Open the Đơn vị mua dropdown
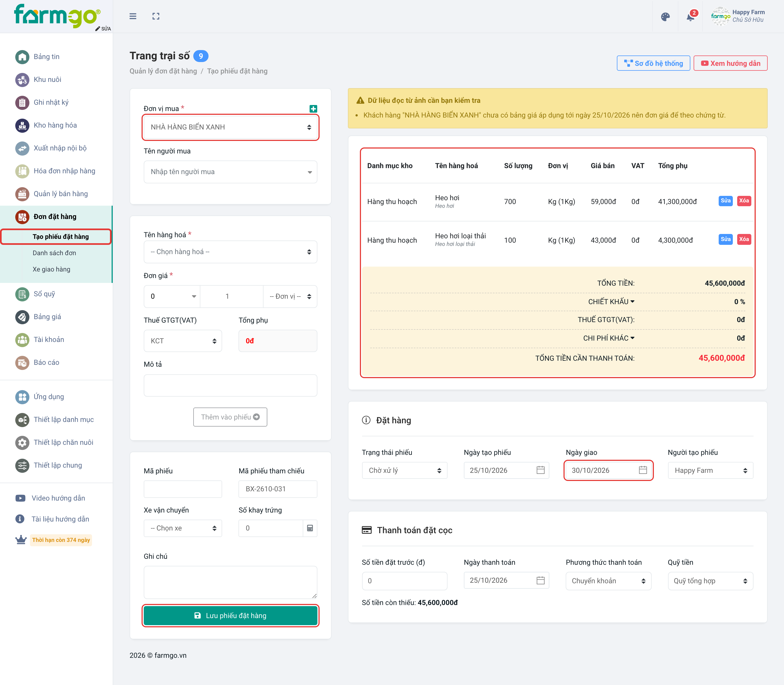This screenshot has height=685, width=784. [x=231, y=127]
